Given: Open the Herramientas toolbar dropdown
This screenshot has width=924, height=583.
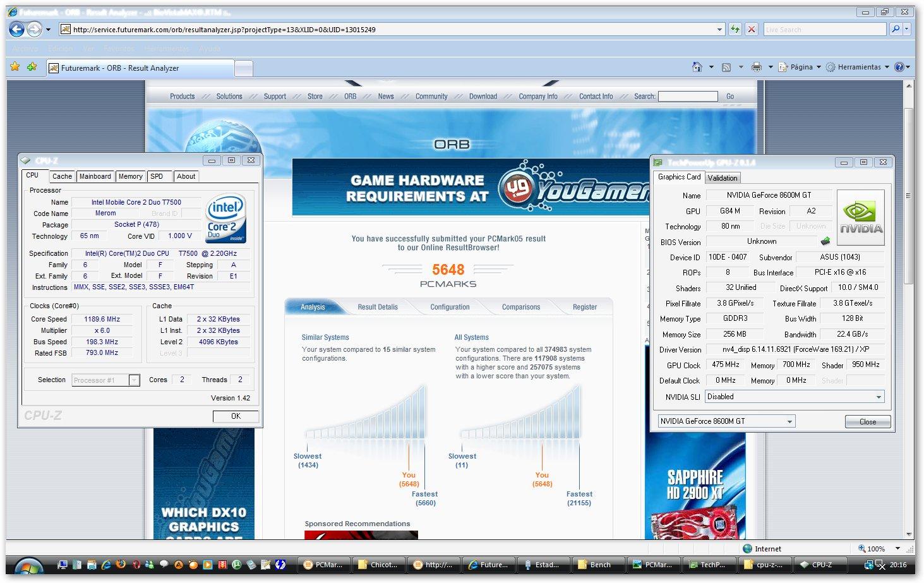Looking at the screenshot, I should pos(858,67).
